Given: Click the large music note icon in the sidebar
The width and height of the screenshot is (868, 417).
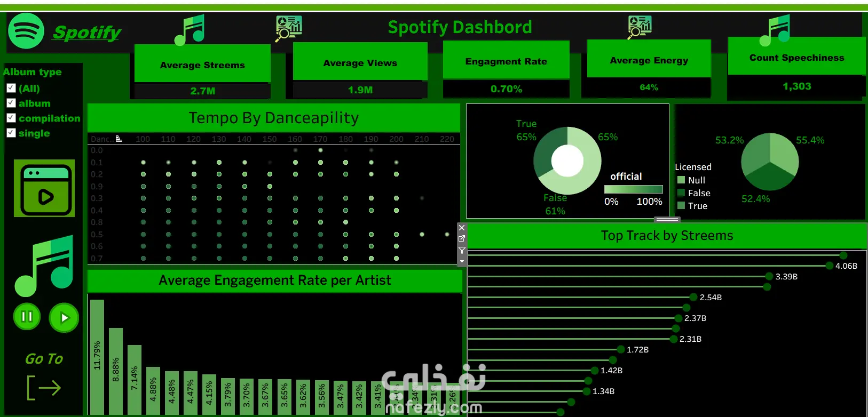Looking at the screenshot, I should (44, 266).
